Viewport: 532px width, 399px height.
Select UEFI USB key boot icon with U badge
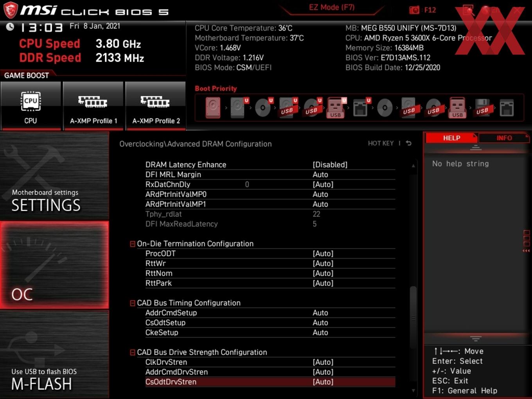click(336, 108)
